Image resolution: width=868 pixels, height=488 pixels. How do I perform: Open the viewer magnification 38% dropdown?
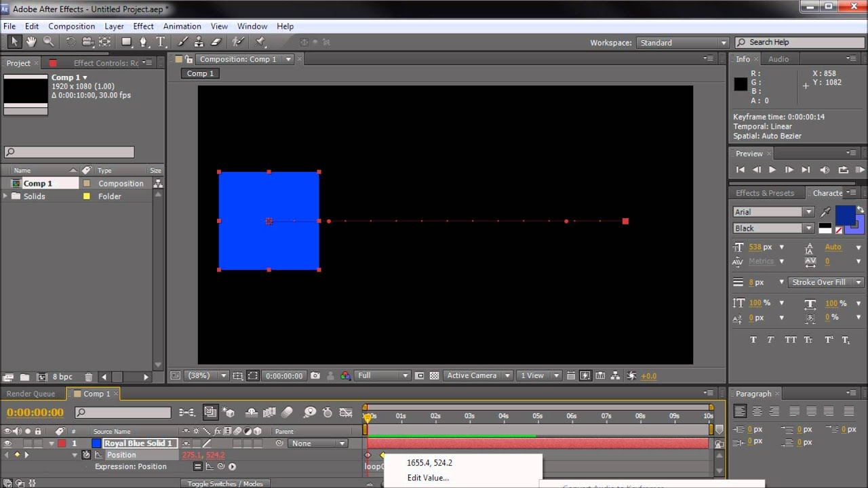coord(208,375)
